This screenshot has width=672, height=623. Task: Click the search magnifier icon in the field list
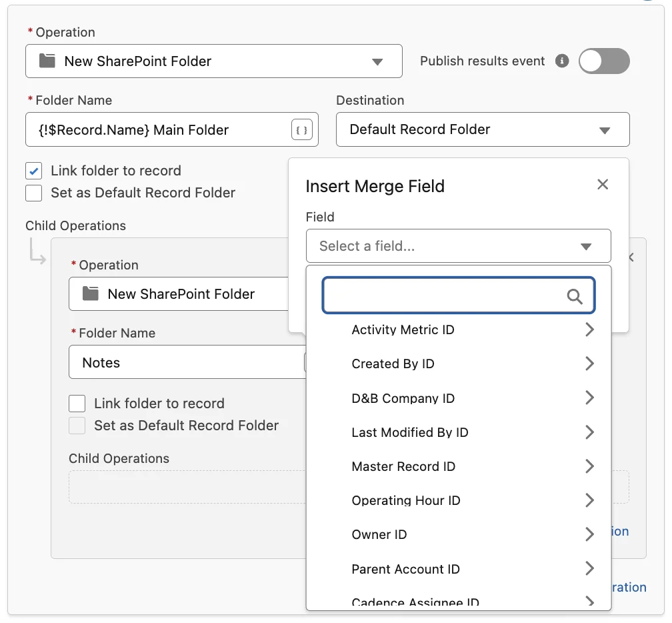coord(574,296)
